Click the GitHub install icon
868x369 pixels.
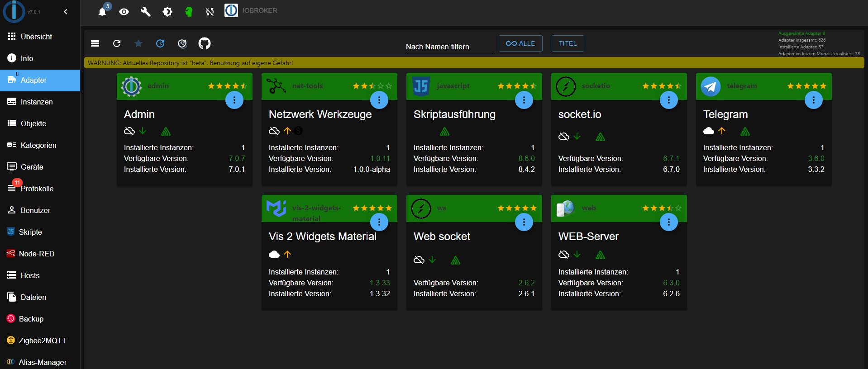click(x=205, y=43)
